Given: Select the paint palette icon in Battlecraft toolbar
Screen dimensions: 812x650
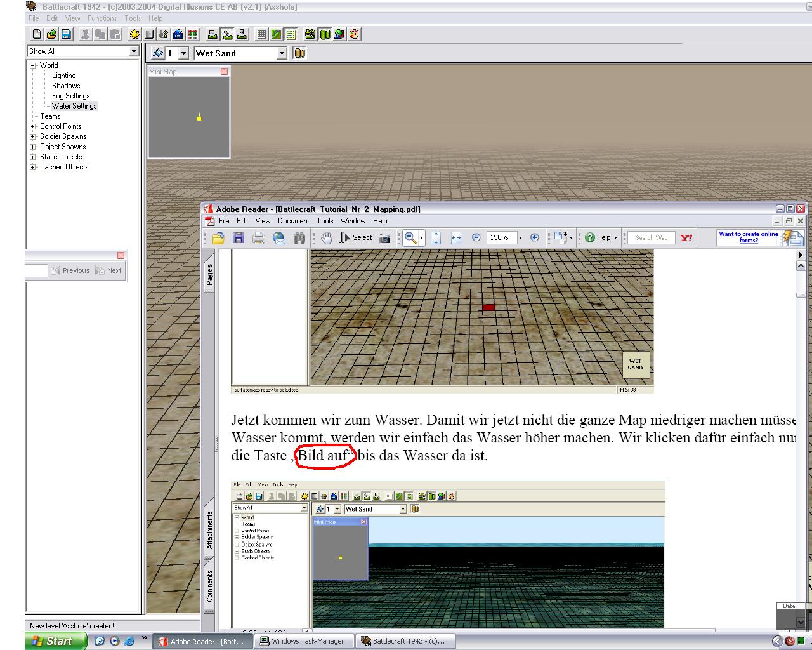Looking at the screenshot, I should coord(354,34).
